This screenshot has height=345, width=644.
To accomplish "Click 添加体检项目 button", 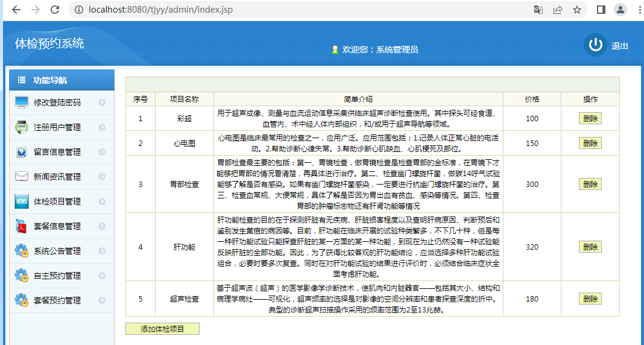I will coord(163,329).
